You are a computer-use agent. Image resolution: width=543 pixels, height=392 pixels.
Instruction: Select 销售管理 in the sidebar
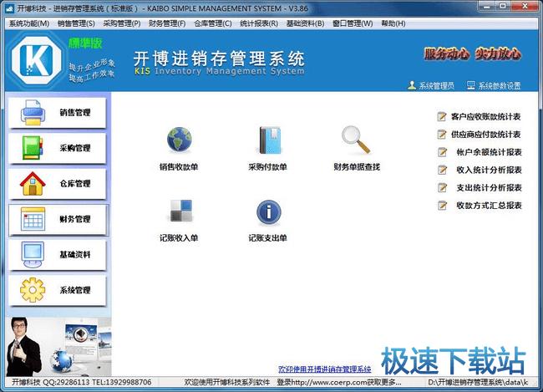58,113
